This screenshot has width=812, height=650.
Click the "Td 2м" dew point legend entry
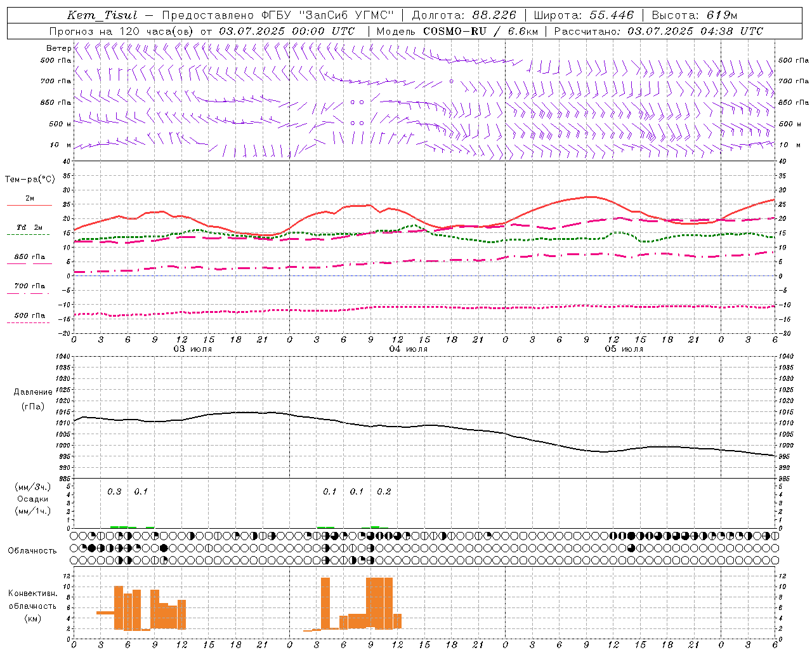(x=30, y=227)
